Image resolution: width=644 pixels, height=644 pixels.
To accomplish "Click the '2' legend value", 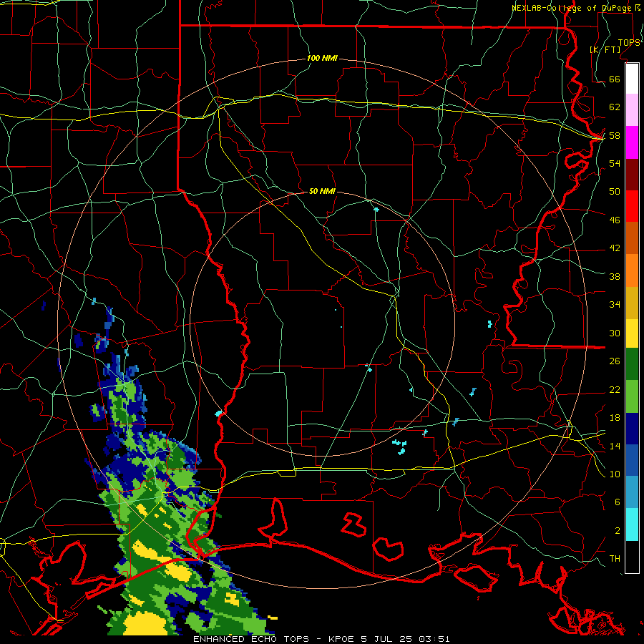I will coord(618,530).
